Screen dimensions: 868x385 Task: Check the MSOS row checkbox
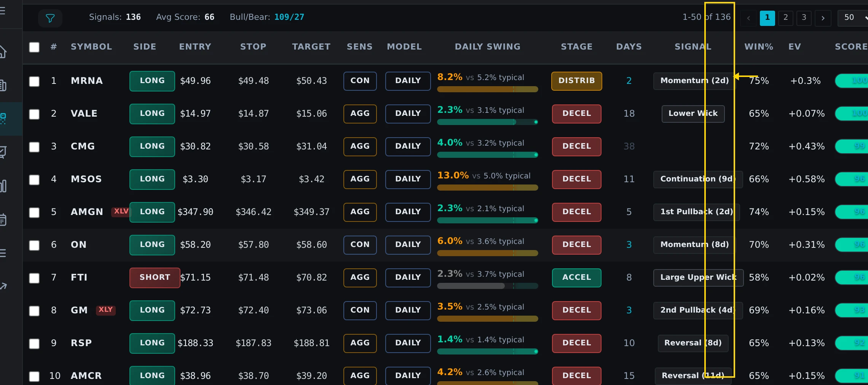tap(34, 180)
